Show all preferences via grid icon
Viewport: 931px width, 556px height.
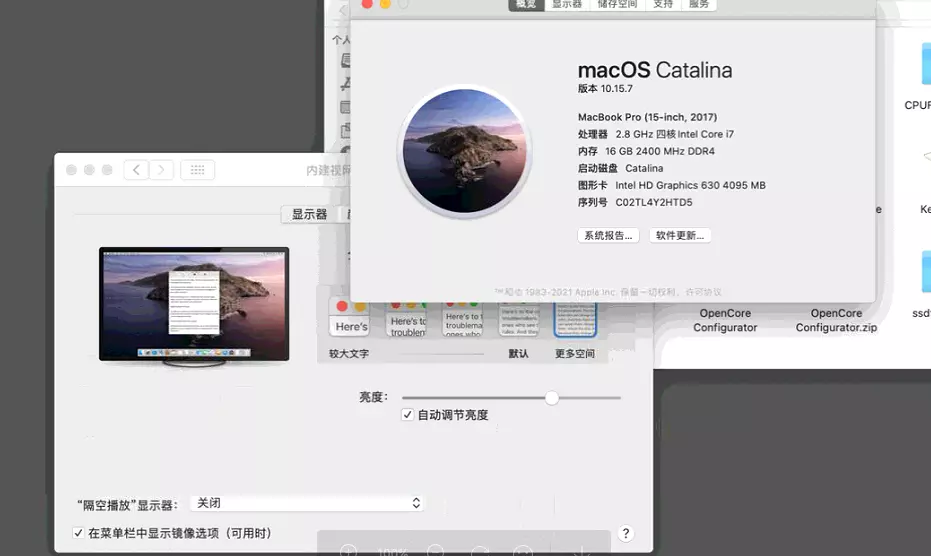[198, 170]
